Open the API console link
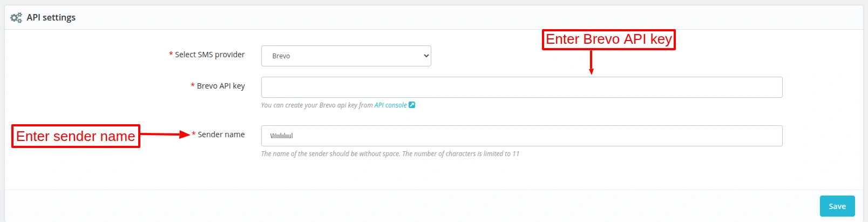This screenshot has height=222, width=868. coord(390,105)
